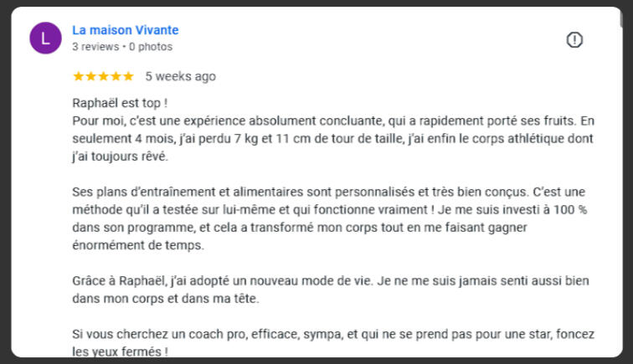
Task: Click the second gold rating star
Action: click(x=90, y=76)
